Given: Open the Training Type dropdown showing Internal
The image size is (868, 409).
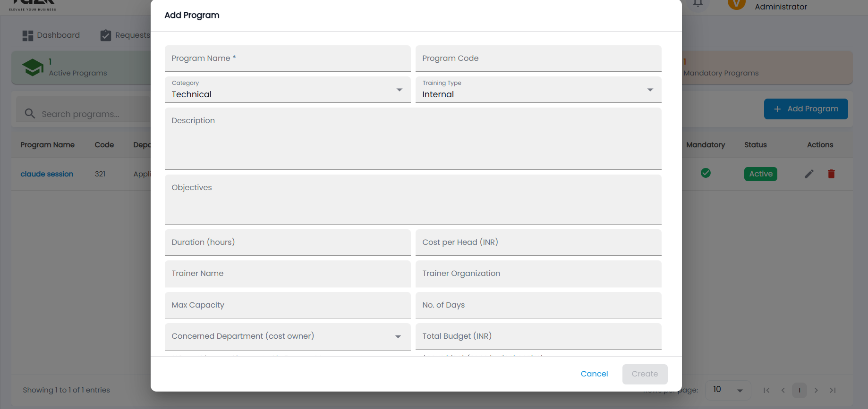Looking at the screenshot, I should coord(538,90).
